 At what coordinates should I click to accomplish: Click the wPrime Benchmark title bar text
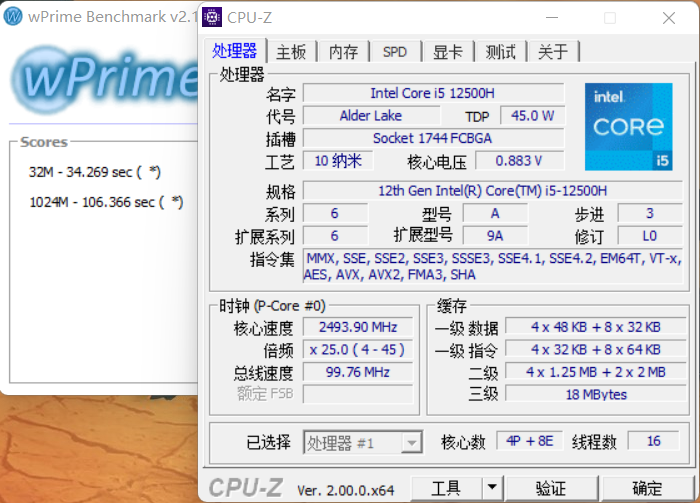[112, 17]
